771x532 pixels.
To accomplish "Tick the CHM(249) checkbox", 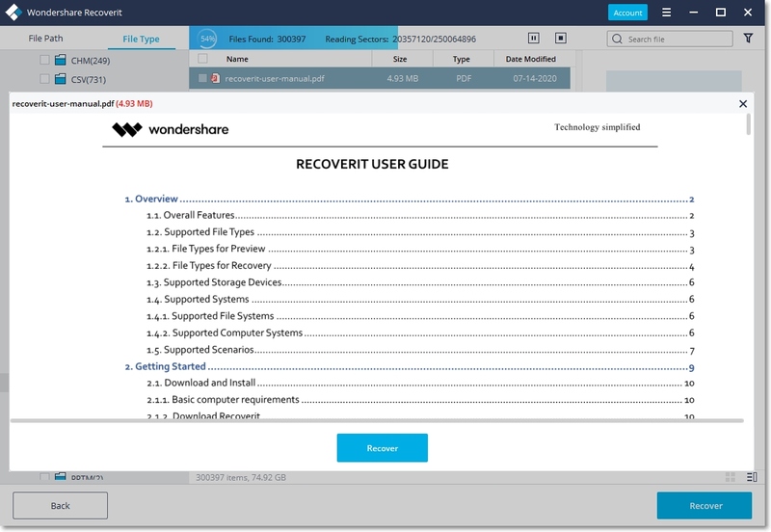I will (x=44, y=60).
